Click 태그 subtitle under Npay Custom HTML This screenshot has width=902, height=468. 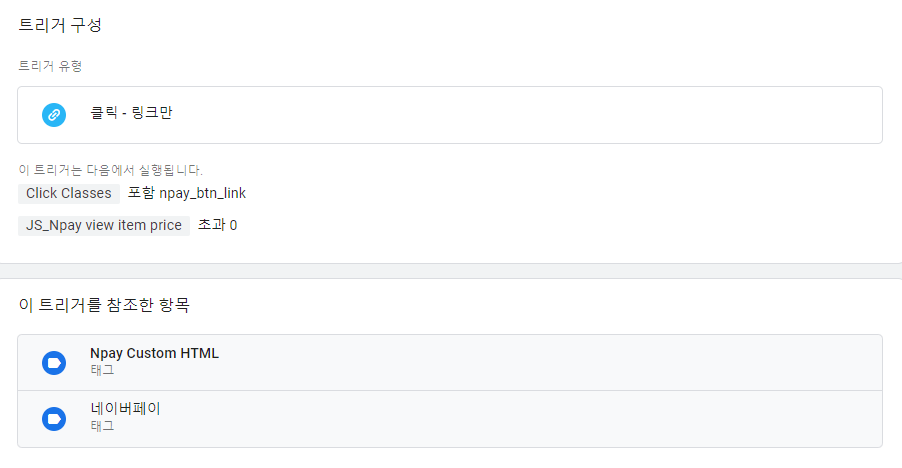102,370
